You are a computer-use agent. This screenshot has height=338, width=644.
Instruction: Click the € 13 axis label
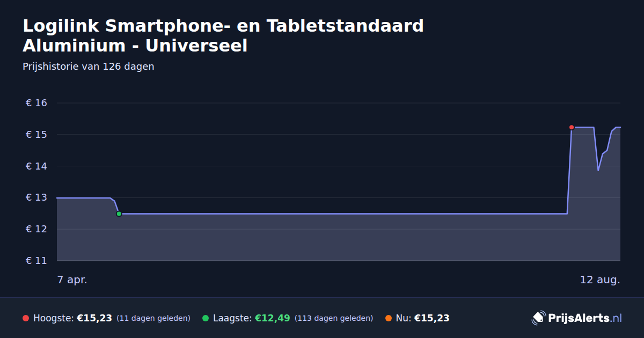[x=36, y=197]
